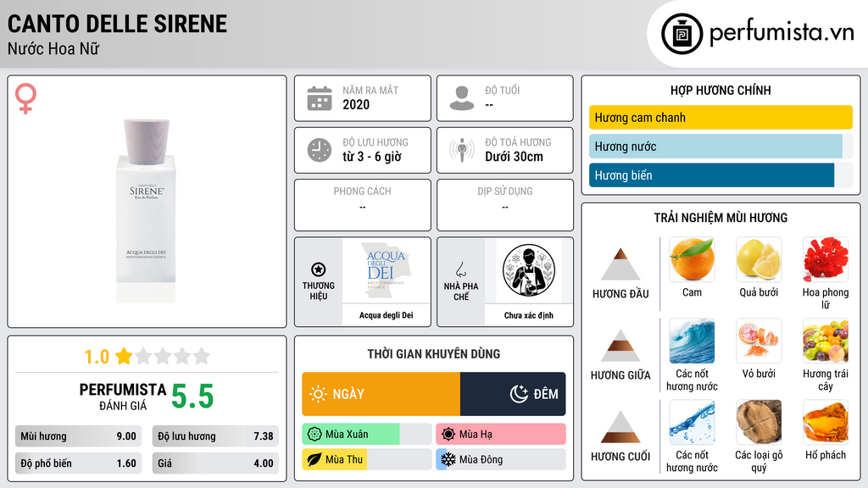The height and width of the screenshot is (488, 868).
Task: Click the snowflake icon next to Mùa Đông
Action: coord(448,459)
